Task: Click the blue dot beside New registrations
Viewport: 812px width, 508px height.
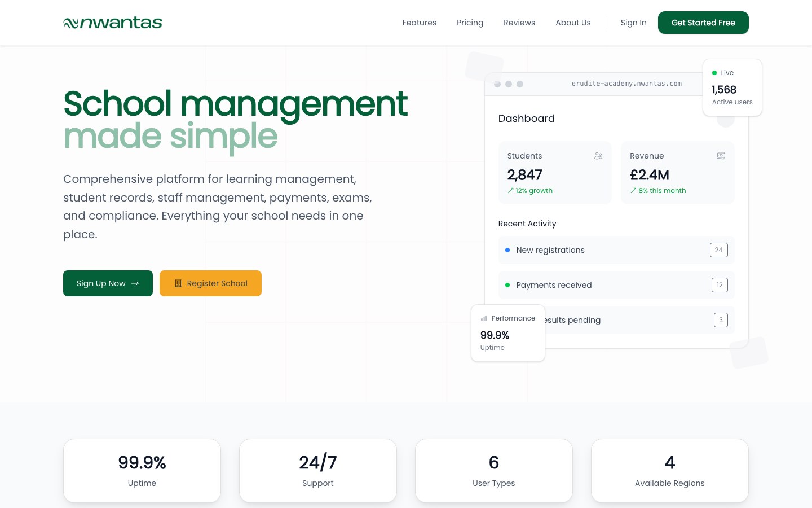Action: [x=507, y=250]
